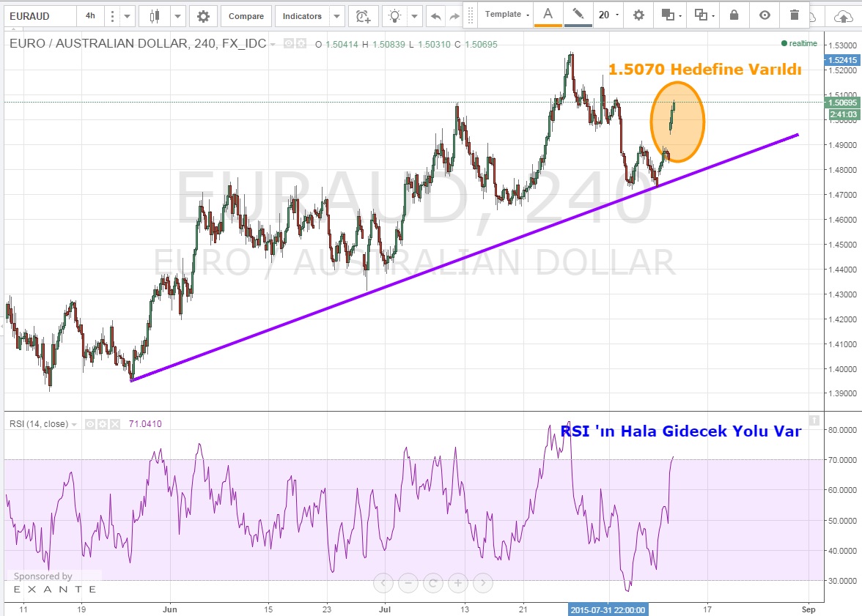Image resolution: width=862 pixels, height=616 pixels.
Task: Select the 4h timeframe item
Action: pyautogui.click(x=89, y=15)
